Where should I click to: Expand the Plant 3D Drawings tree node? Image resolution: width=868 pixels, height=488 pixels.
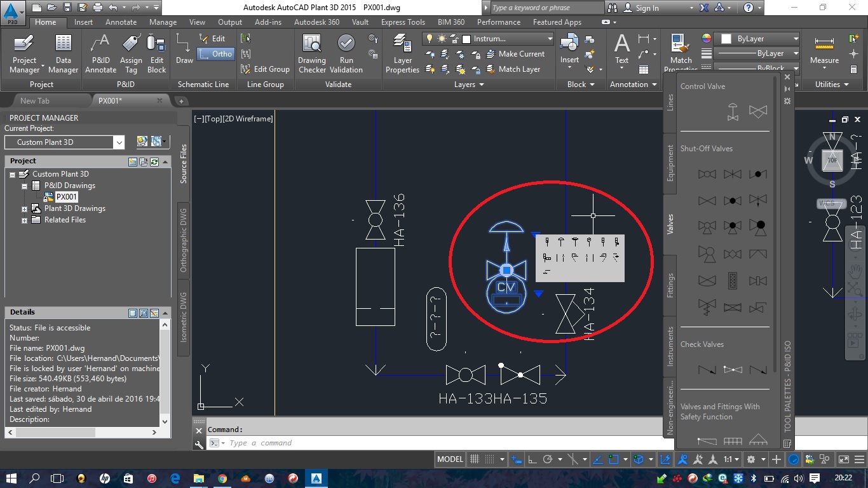(25, 209)
